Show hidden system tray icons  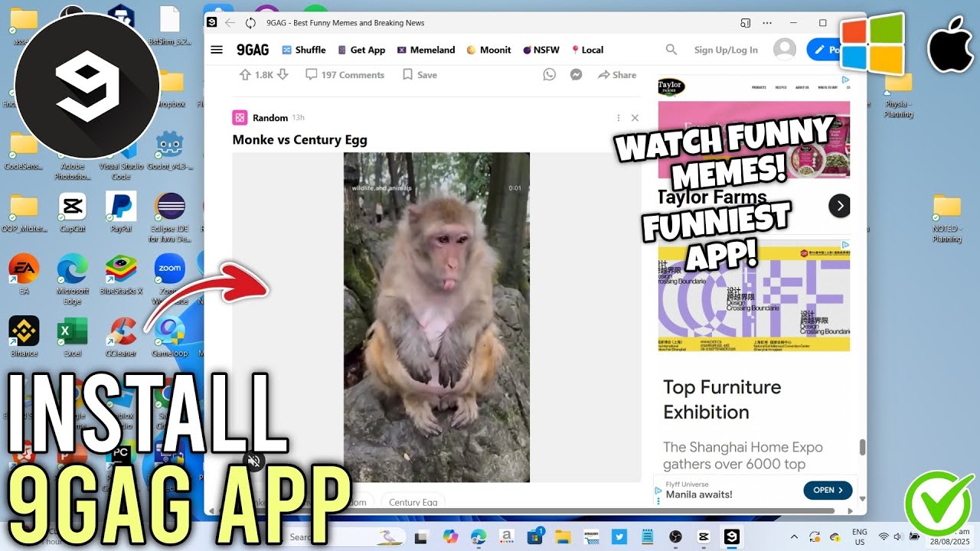(x=794, y=537)
